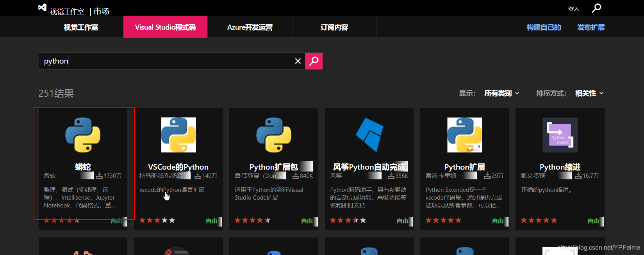The width and height of the screenshot is (644, 255).
Task: Click star rating of 蟒蛇 card
Action: pos(62,220)
